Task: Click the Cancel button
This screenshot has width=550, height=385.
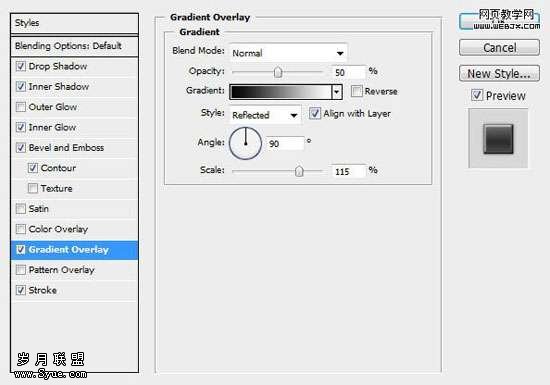Action: pyautogui.click(x=499, y=47)
